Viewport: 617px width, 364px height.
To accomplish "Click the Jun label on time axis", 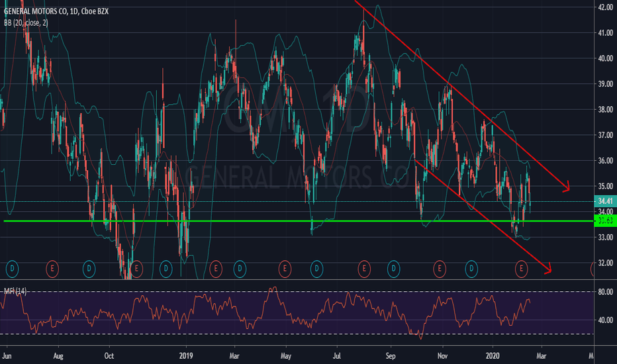I will click(x=7, y=356).
